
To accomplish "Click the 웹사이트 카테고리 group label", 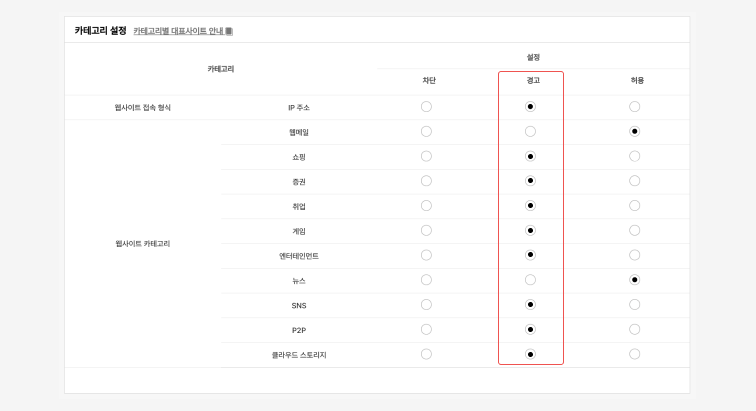I will [143, 244].
